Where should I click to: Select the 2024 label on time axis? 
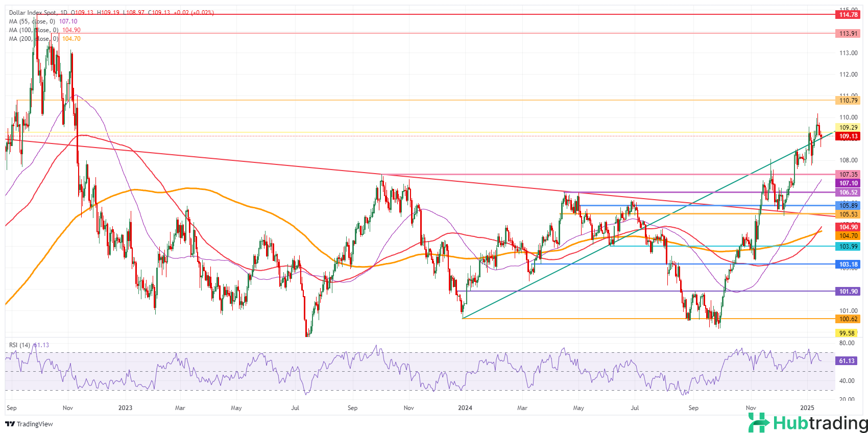(465, 408)
